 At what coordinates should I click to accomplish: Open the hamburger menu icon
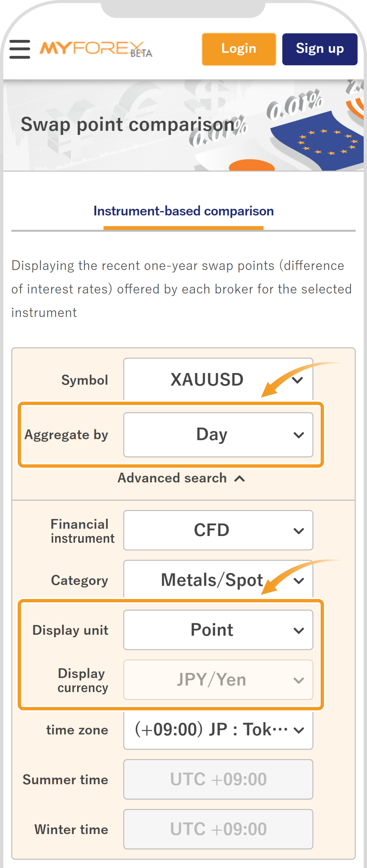point(20,49)
